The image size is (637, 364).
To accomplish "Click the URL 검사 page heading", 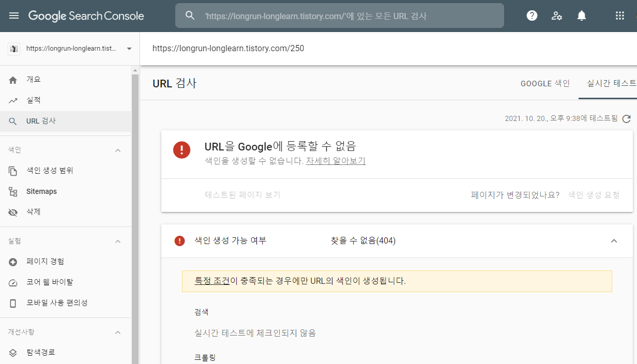I will 175,83.
